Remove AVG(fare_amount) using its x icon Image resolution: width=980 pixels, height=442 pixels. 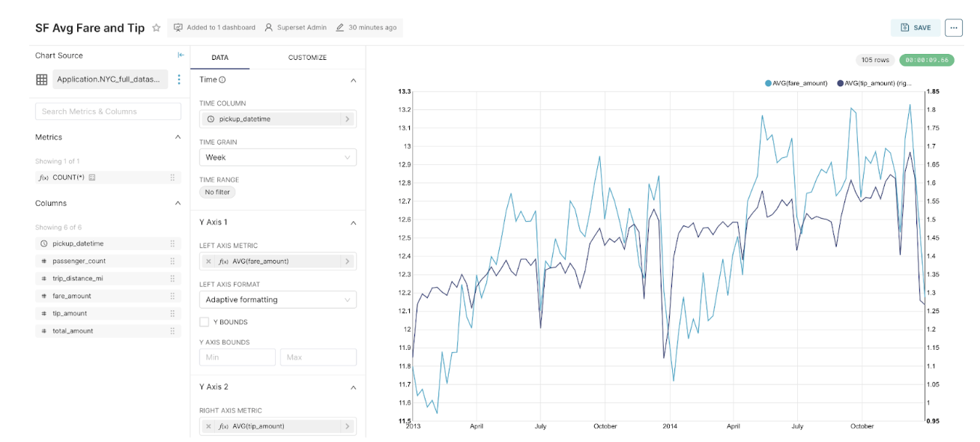(x=208, y=261)
